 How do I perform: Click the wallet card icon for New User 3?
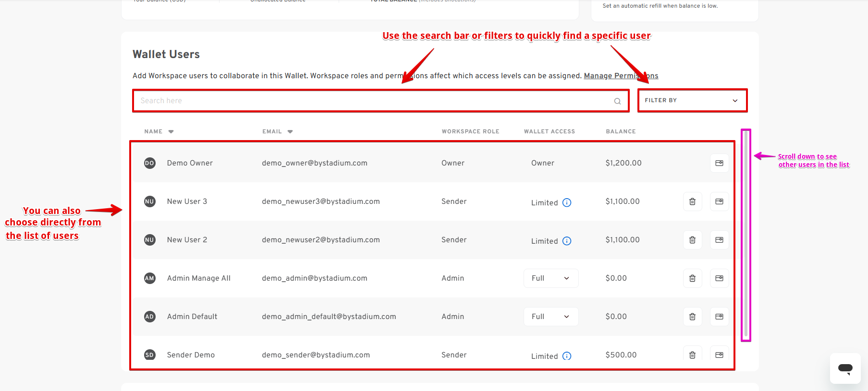coord(719,201)
